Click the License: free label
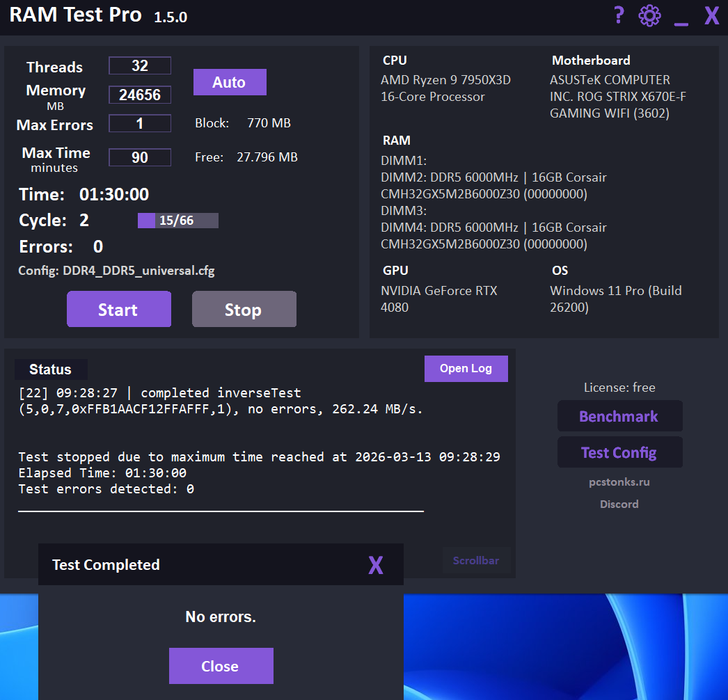 [619, 388]
